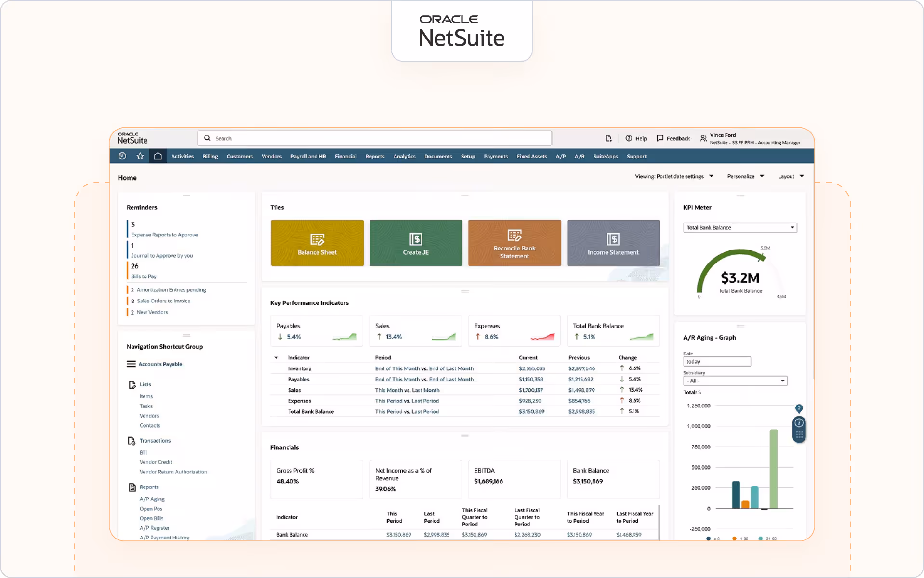
Task: Open Amortization Entries pending reminder
Action: pyautogui.click(x=171, y=290)
